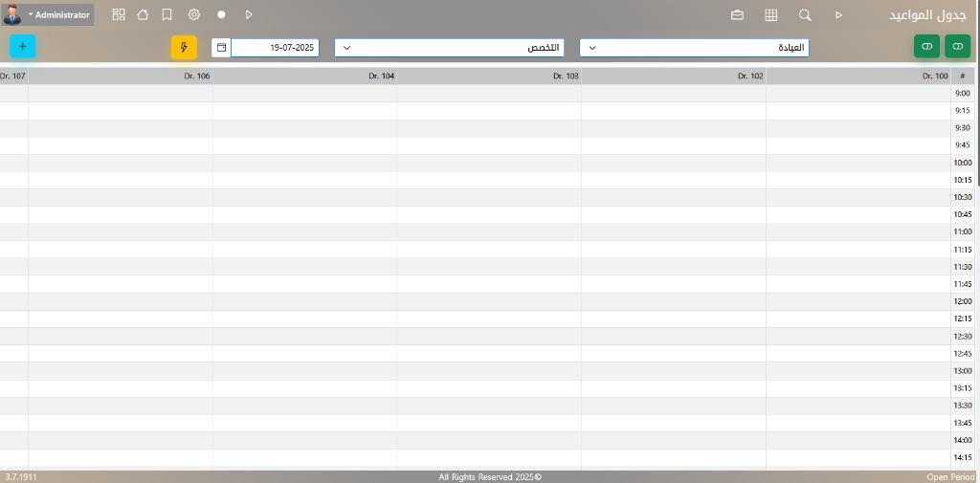Screen dimensions: 980x483
Task: Open search with the magnifier icon
Action: click(805, 15)
